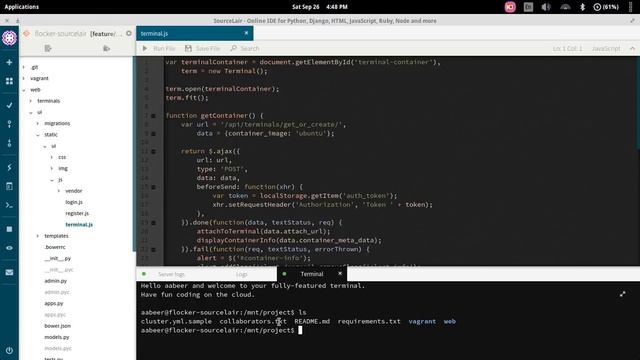Toggle code fold at beforeSend line
The image size is (640, 360).
pyautogui.click(x=153, y=187)
